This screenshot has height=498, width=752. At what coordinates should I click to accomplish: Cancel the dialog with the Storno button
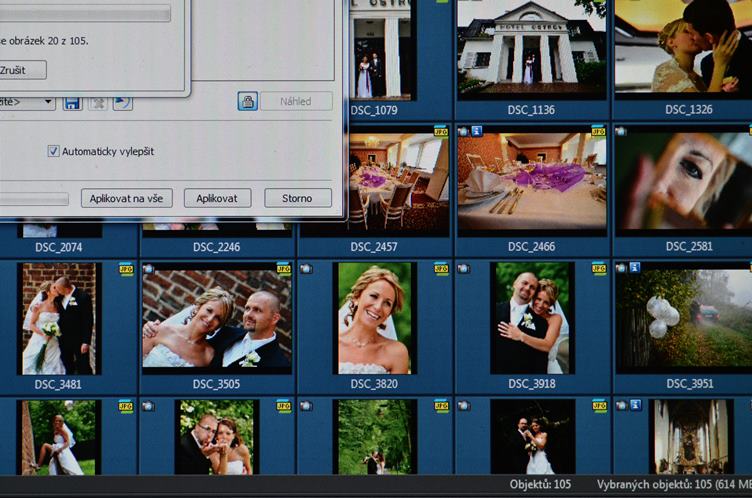pyautogui.click(x=297, y=198)
